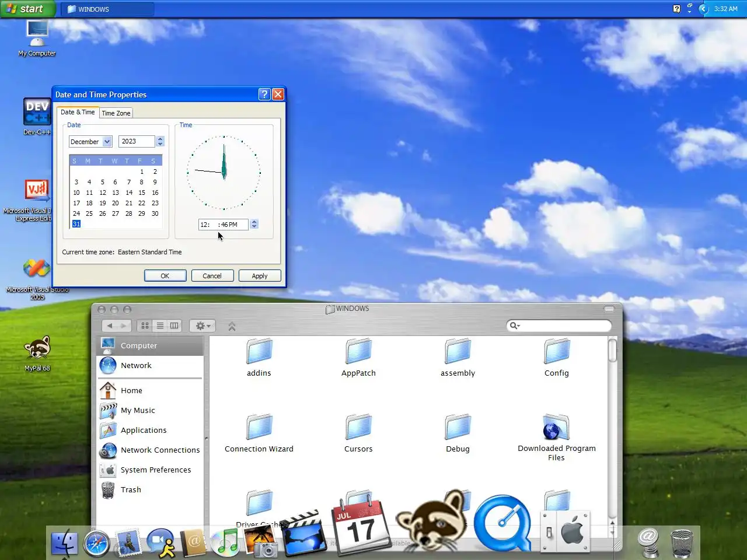Select System Preferences in the sidebar
Viewport: 747px width, 560px height.
(x=150, y=470)
